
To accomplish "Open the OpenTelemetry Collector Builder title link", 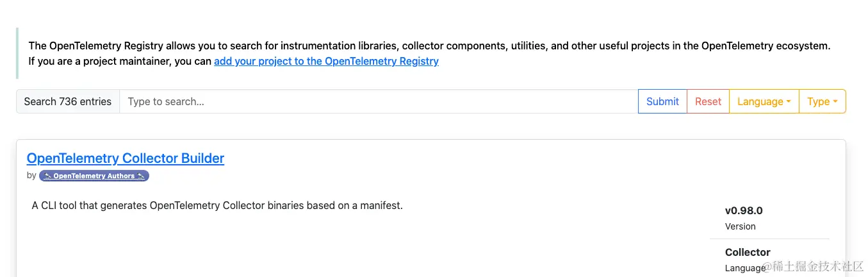I will pyautogui.click(x=126, y=158).
